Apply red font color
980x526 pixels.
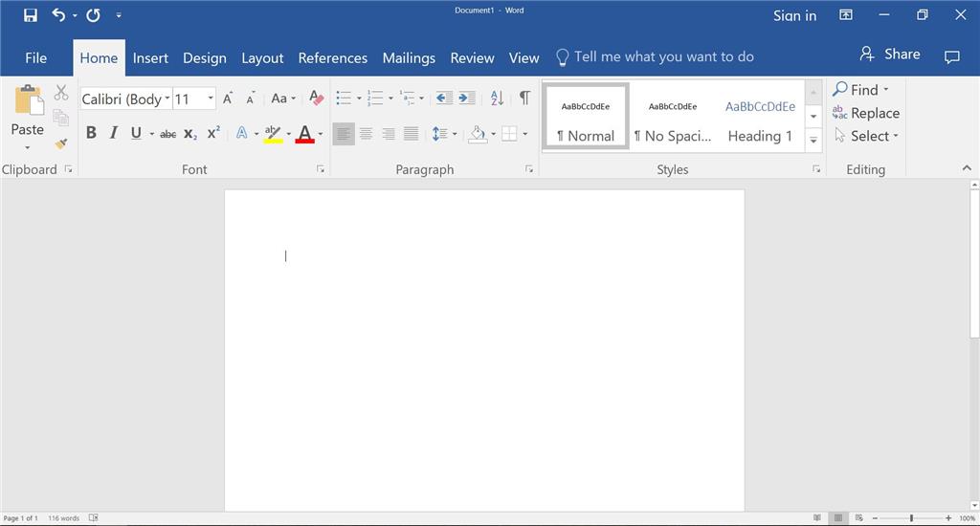tap(304, 134)
